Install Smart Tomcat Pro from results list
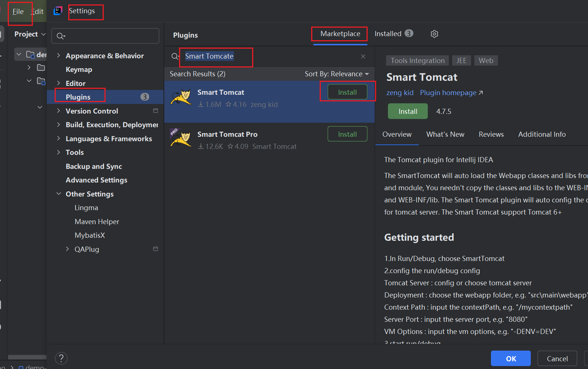This screenshot has height=369, width=588. click(347, 134)
